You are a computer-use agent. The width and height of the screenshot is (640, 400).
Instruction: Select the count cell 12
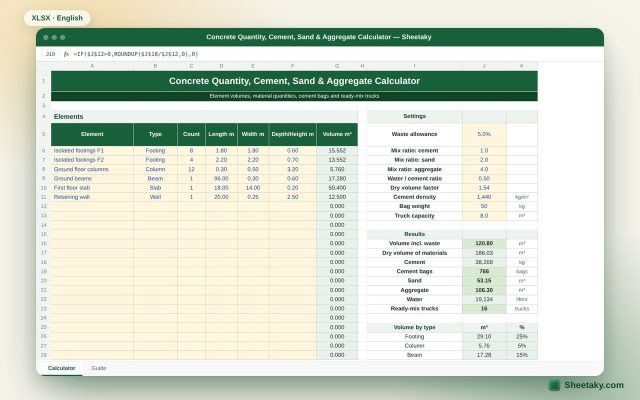pyautogui.click(x=191, y=169)
